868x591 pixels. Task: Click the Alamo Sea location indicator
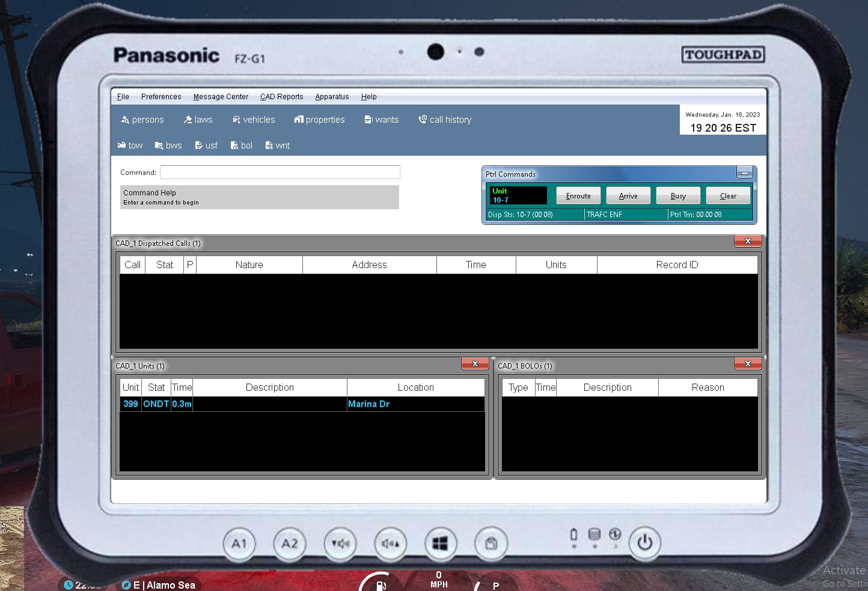tap(160, 585)
